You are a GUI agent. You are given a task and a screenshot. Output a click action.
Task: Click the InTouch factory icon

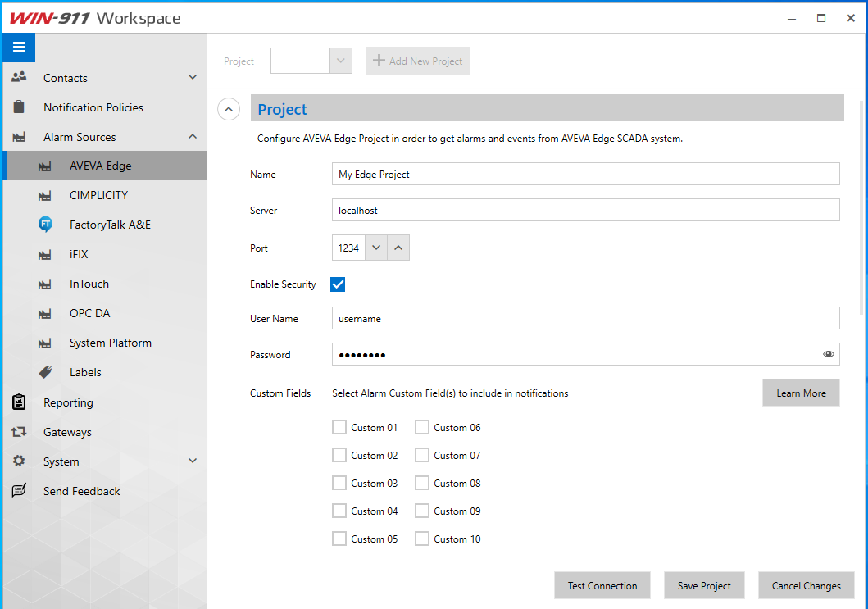click(45, 284)
